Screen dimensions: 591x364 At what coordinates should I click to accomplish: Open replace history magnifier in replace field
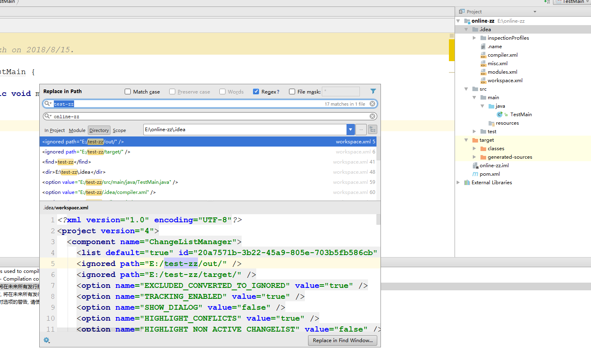(48, 116)
